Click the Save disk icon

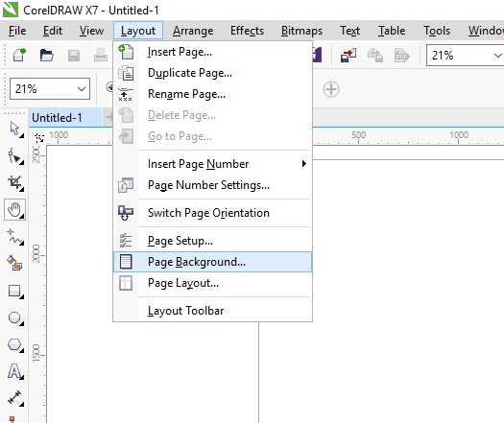click(74, 56)
